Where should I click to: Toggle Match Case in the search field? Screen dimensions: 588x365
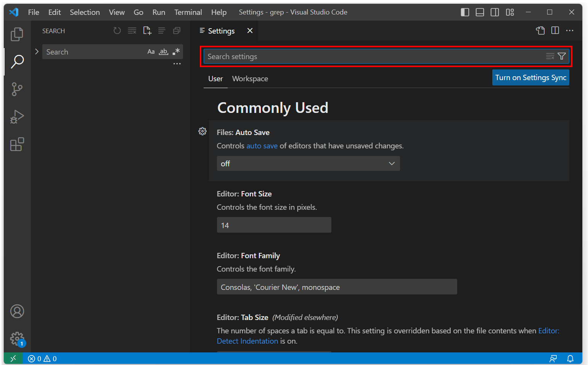(151, 51)
